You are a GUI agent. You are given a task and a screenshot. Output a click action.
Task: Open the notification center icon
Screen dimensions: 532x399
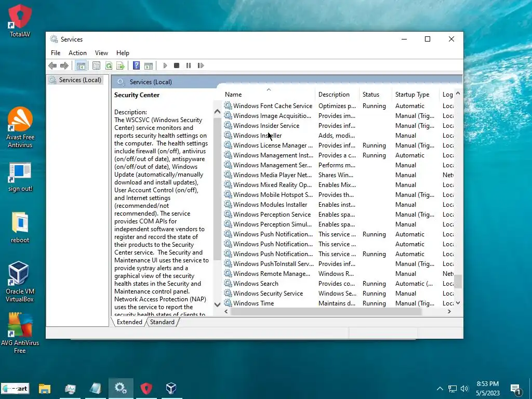[516, 390]
